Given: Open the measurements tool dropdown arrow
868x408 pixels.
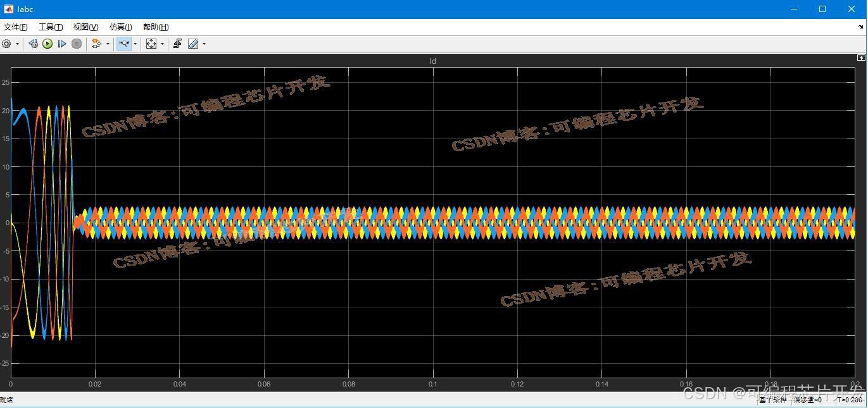Looking at the screenshot, I should point(204,44).
